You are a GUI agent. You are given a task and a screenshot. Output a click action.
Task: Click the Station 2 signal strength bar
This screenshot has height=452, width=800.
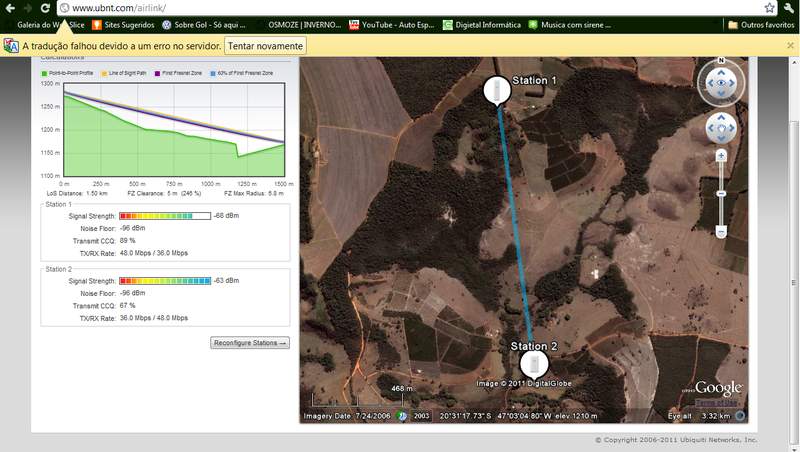coord(165,281)
